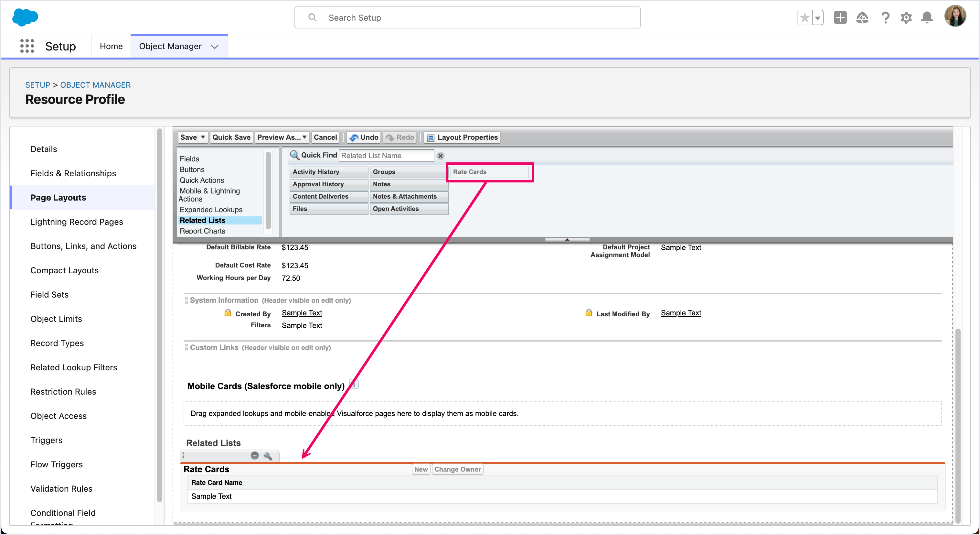Follow the SETUP breadcrumb link

click(x=38, y=85)
